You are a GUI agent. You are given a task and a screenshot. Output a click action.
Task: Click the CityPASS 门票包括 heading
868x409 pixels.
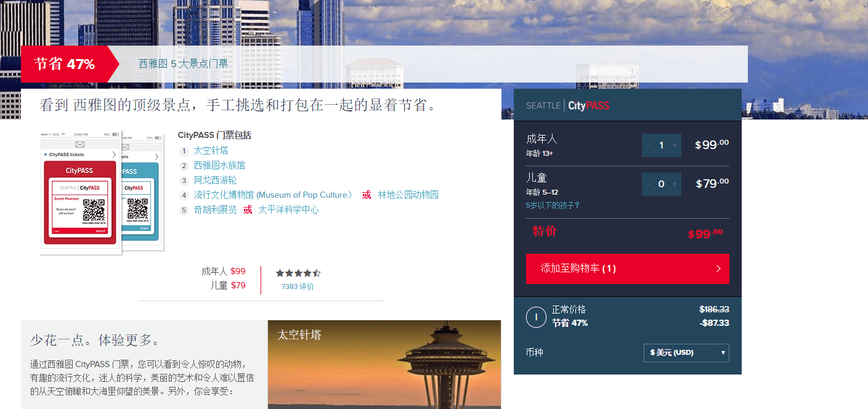[x=214, y=136]
